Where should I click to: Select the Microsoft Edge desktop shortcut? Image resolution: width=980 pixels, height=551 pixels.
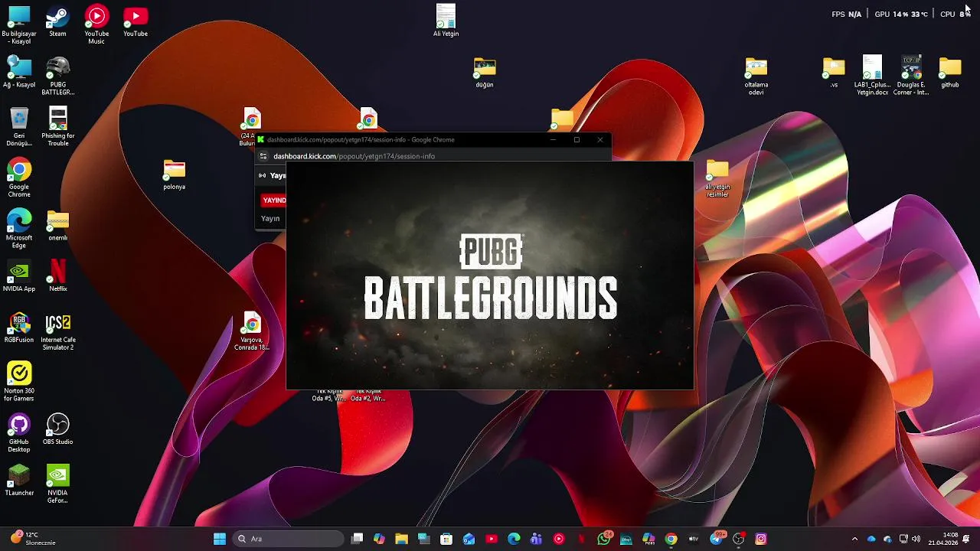pos(19,228)
